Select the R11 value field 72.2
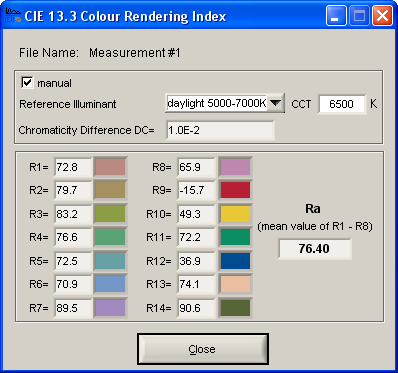 tap(196, 237)
